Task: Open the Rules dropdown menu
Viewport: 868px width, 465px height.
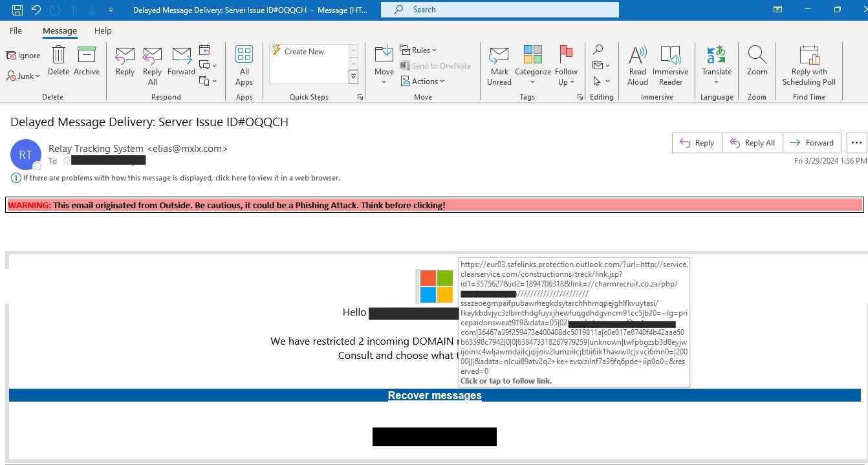Action: [419, 50]
